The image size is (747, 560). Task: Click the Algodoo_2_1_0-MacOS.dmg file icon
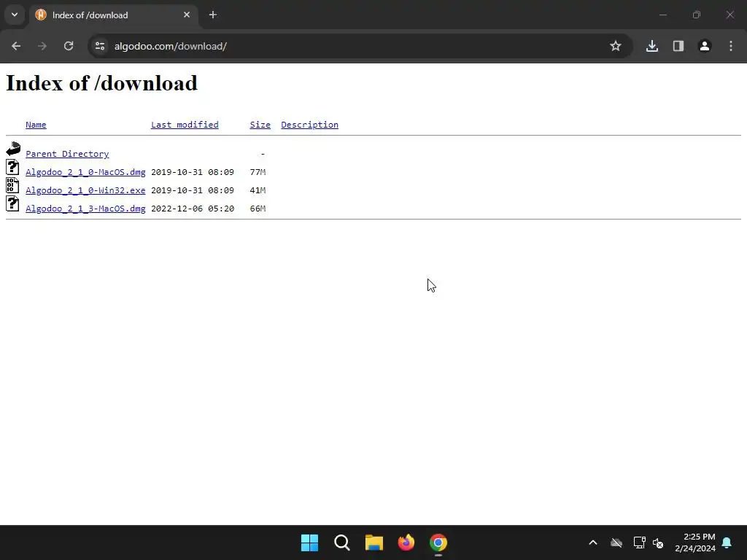13,167
